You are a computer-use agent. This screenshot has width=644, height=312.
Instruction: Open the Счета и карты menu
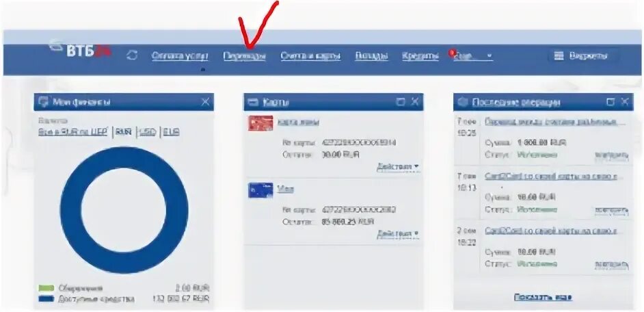point(310,56)
